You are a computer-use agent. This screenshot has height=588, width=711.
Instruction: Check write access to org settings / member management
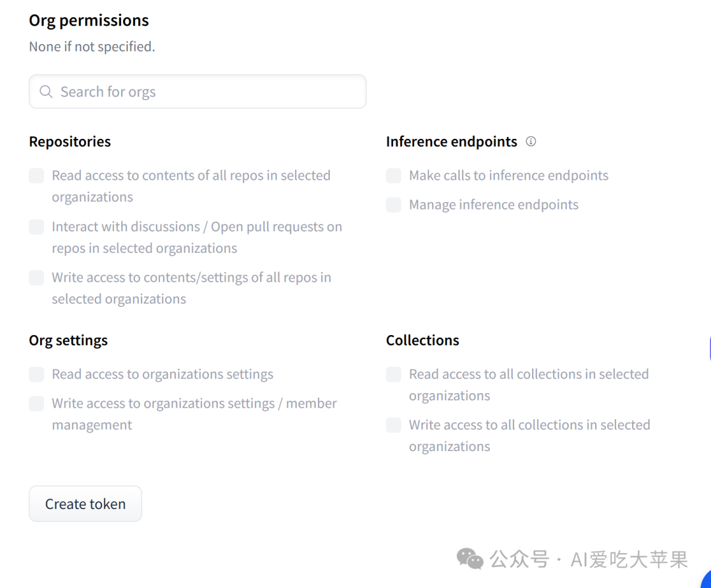coord(36,404)
